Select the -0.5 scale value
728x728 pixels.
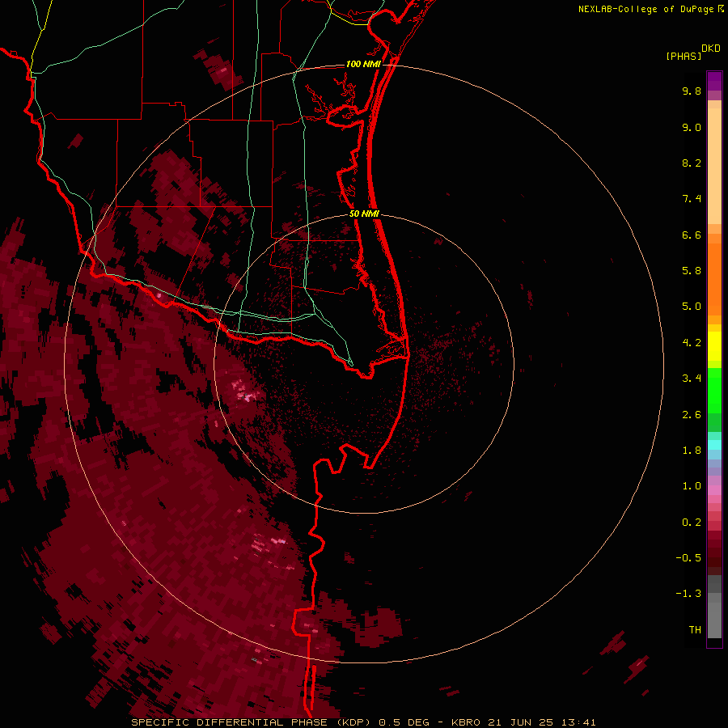point(688,558)
